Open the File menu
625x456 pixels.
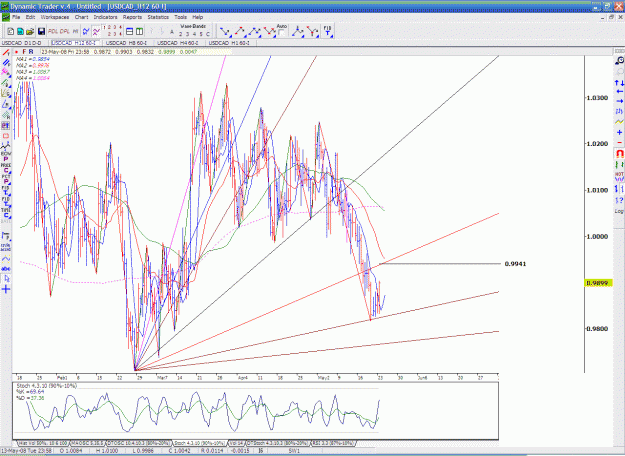pos(16,17)
